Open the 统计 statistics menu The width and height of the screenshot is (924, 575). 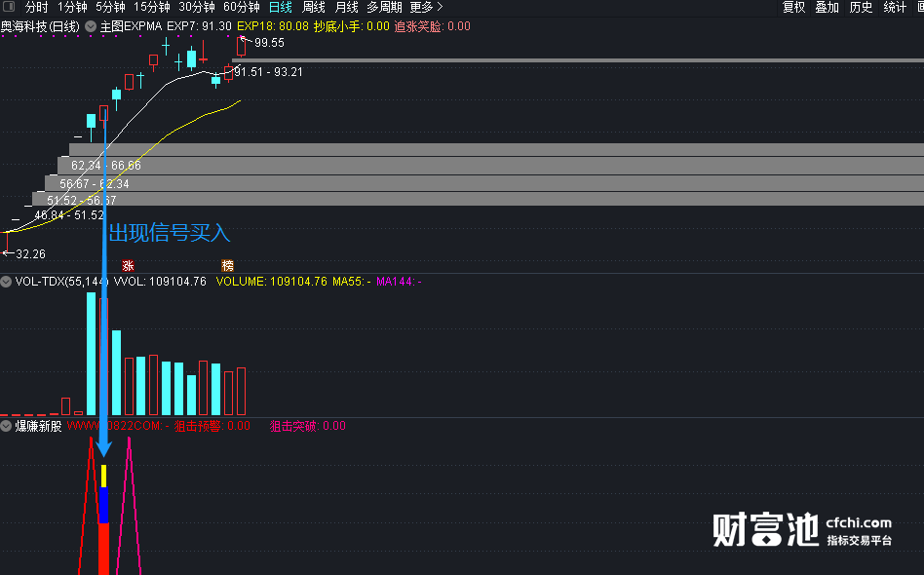[894, 7]
